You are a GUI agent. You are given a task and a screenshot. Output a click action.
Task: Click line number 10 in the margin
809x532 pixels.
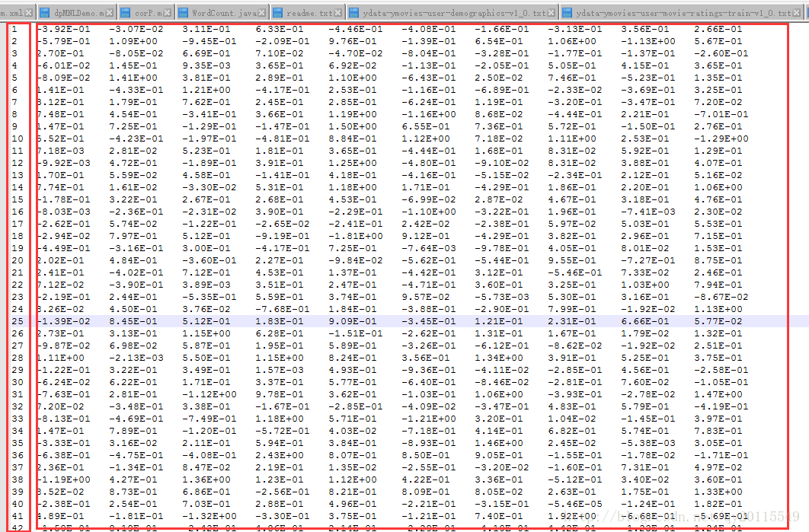pyautogui.click(x=17, y=139)
